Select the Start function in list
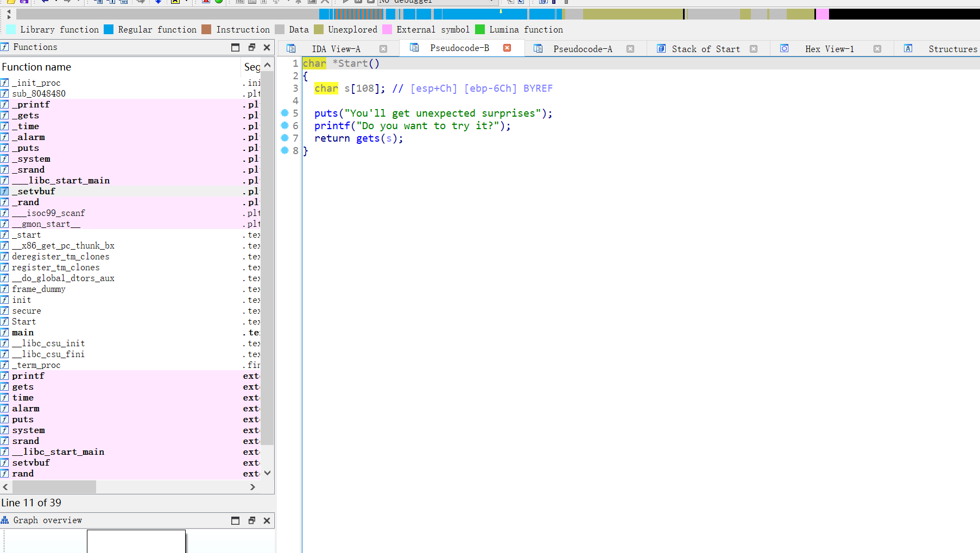Viewport: 980px width, 553px height. [x=130, y=321]
